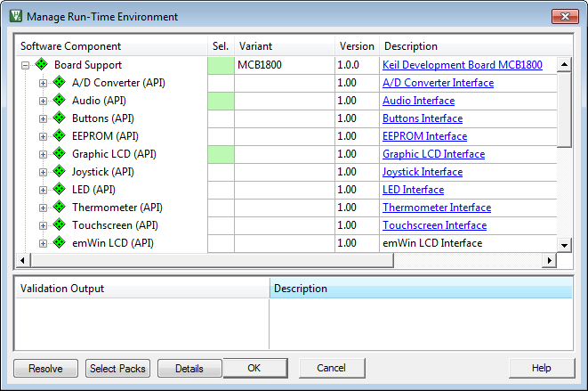Toggle the Sel. cell for Board Support
This screenshot has width=588, height=391.
click(221, 65)
